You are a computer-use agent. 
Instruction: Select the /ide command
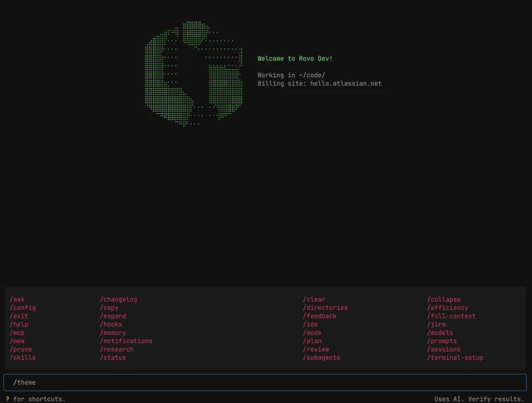[310, 324]
